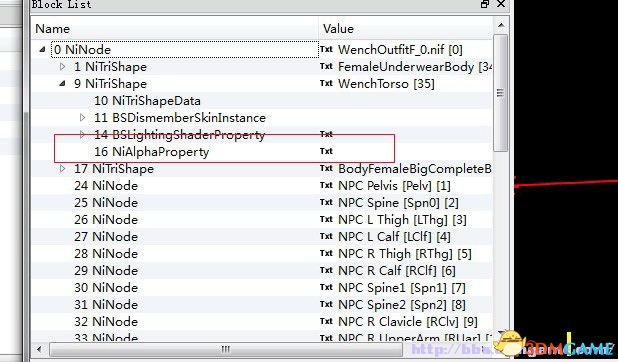Expand the 17 NiTriShape node
The height and width of the screenshot is (362, 618).
pyautogui.click(x=62, y=169)
